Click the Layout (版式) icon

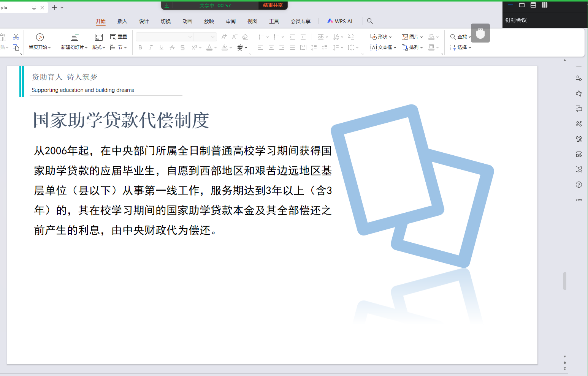click(99, 37)
